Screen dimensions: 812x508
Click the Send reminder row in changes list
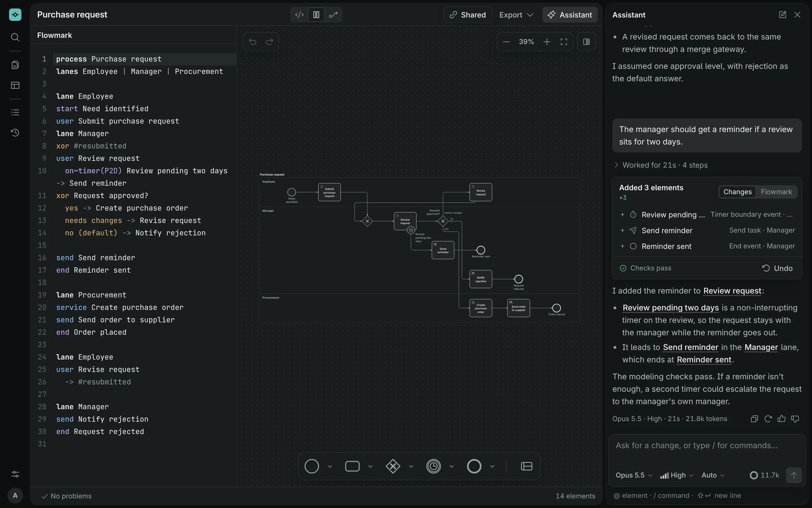point(707,231)
